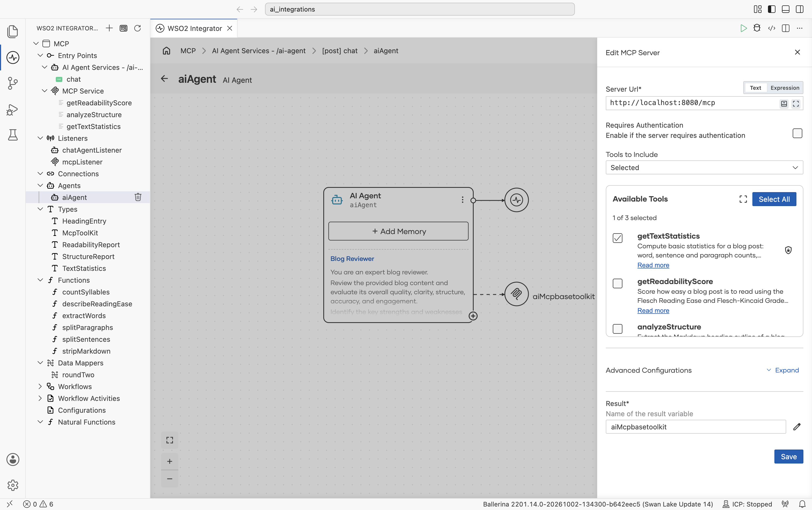This screenshot has height=510, width=812.
Task: Fit diagram to screen using canvas icon
Action: 169,440
